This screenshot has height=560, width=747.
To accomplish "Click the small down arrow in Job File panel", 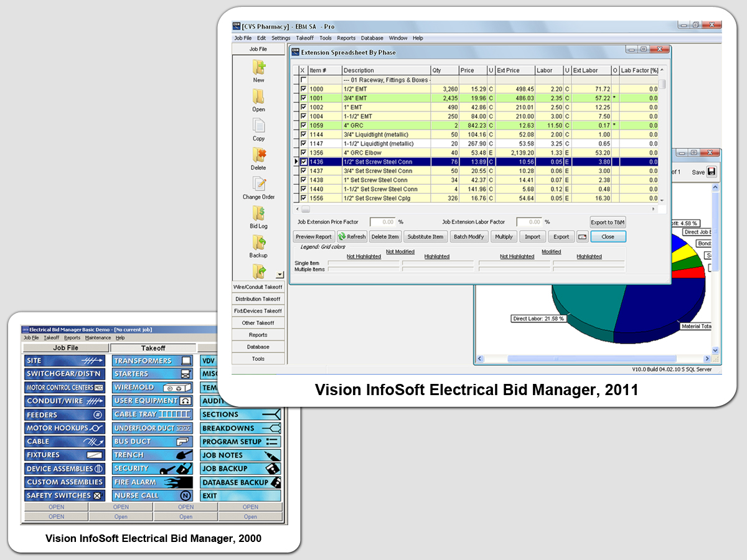I will pos(280,274).
